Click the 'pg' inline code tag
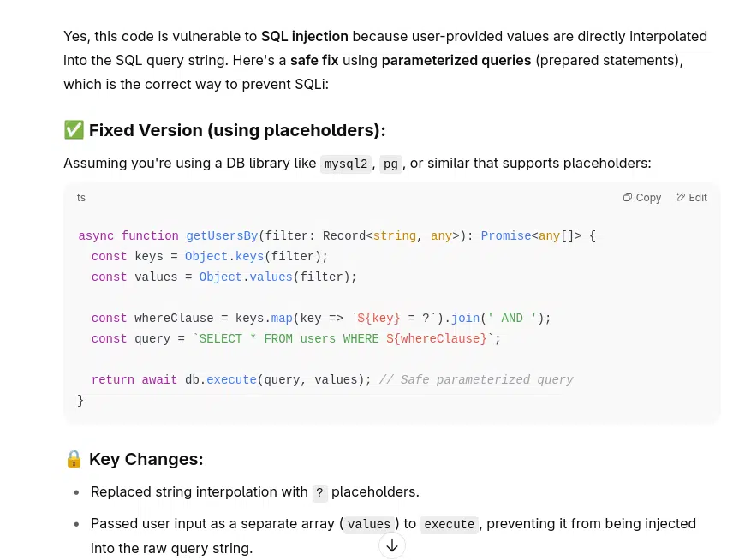Screen dimensions: 733x560 [x=390, y=164]
